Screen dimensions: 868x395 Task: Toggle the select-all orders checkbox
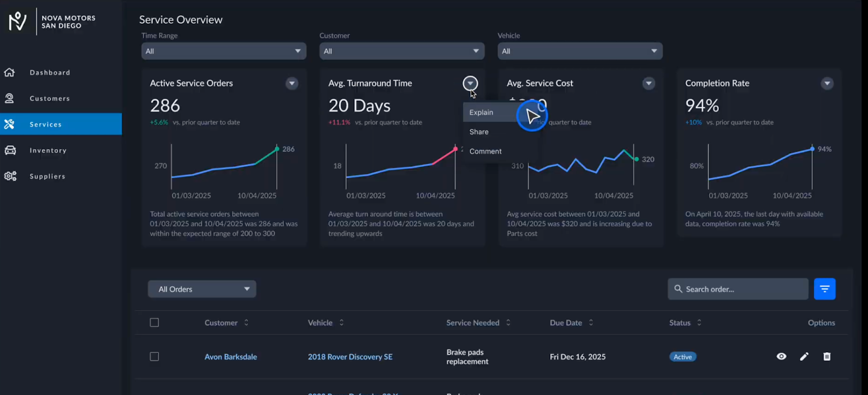155,323
